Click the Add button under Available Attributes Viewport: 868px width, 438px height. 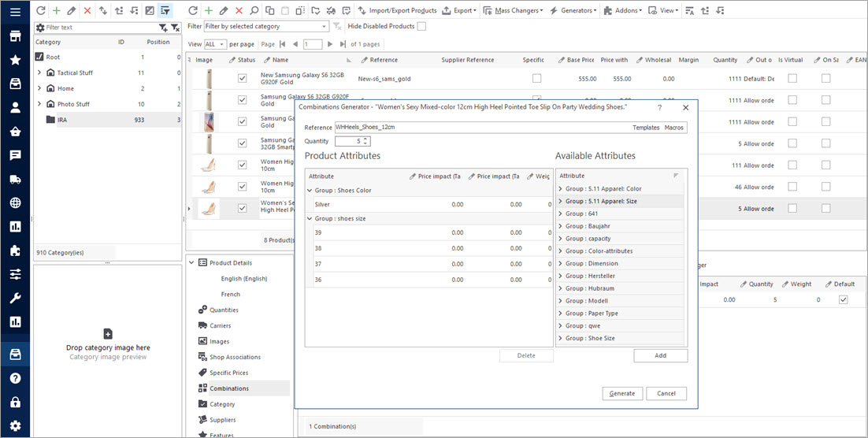point(660,355)
